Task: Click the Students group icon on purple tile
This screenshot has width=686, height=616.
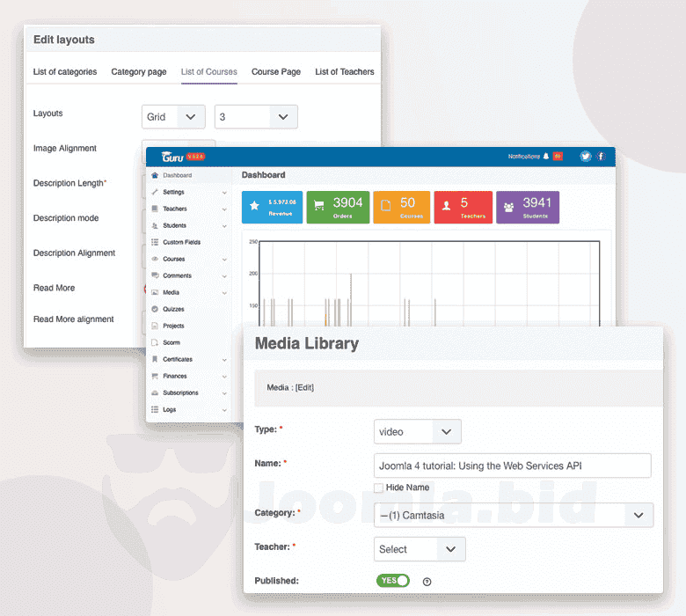Action: [509, 207]
